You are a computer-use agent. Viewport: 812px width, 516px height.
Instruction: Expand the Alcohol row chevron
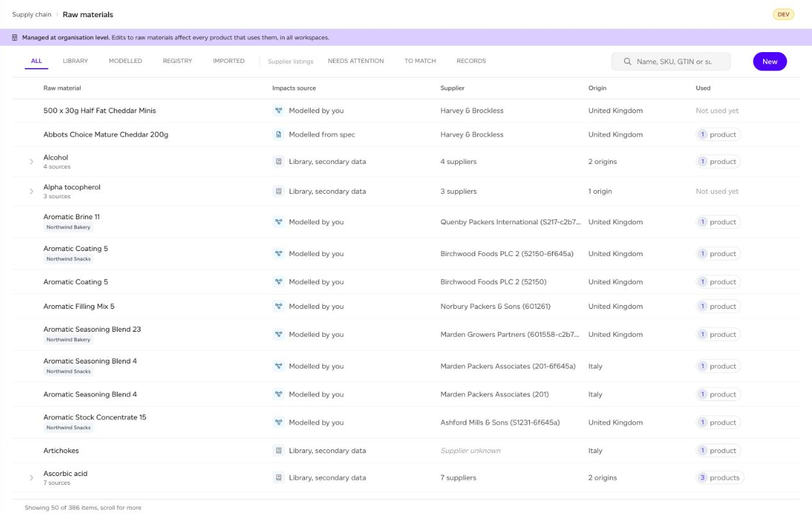point(31,162)
